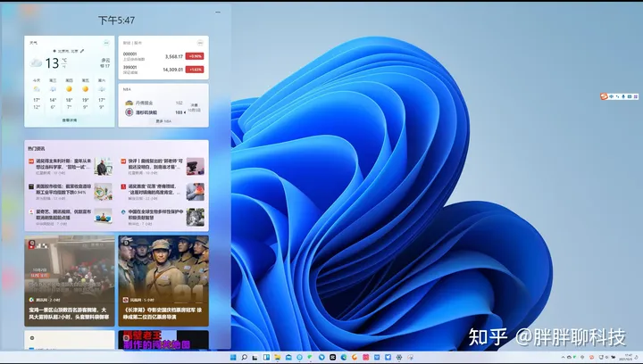Open the black CapCut-style taskbar icon
The height and width of the screenshot is (364, 643).
pyautogui.click(x=332, y=358)
